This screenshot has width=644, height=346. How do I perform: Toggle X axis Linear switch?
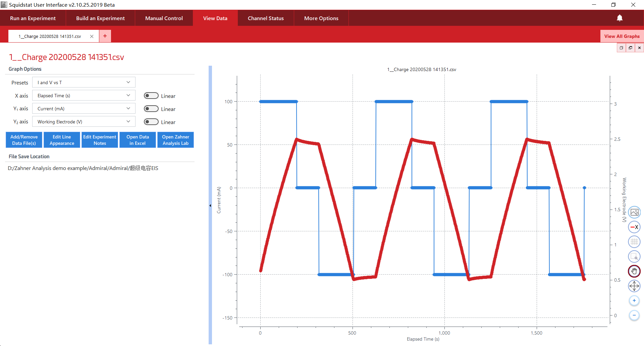[151, 96]
